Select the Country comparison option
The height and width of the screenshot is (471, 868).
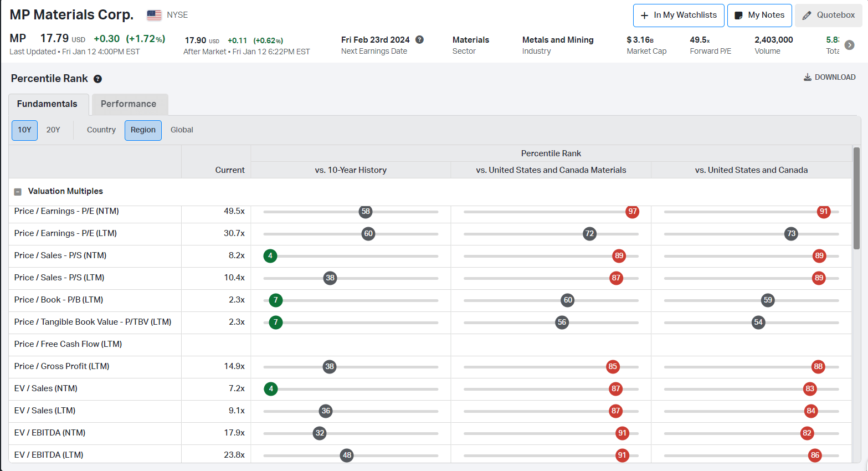[x=101, y=130]
